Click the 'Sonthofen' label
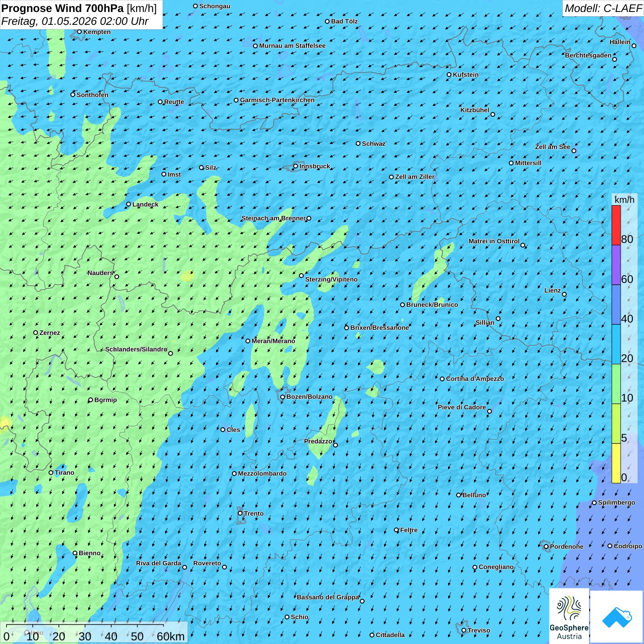 pos(92,95)
